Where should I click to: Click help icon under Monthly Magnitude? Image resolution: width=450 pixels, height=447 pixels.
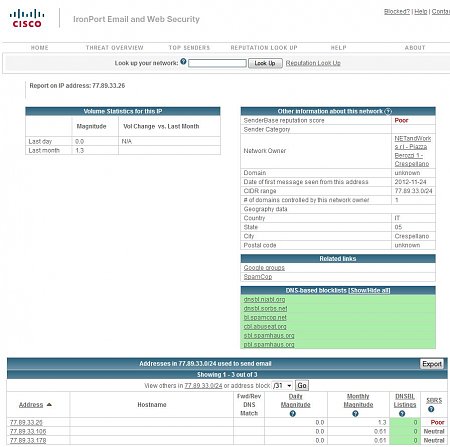click(x=355, y=414)
